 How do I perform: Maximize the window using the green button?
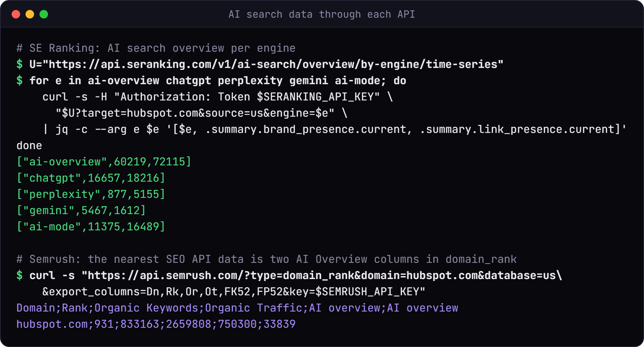44,14
